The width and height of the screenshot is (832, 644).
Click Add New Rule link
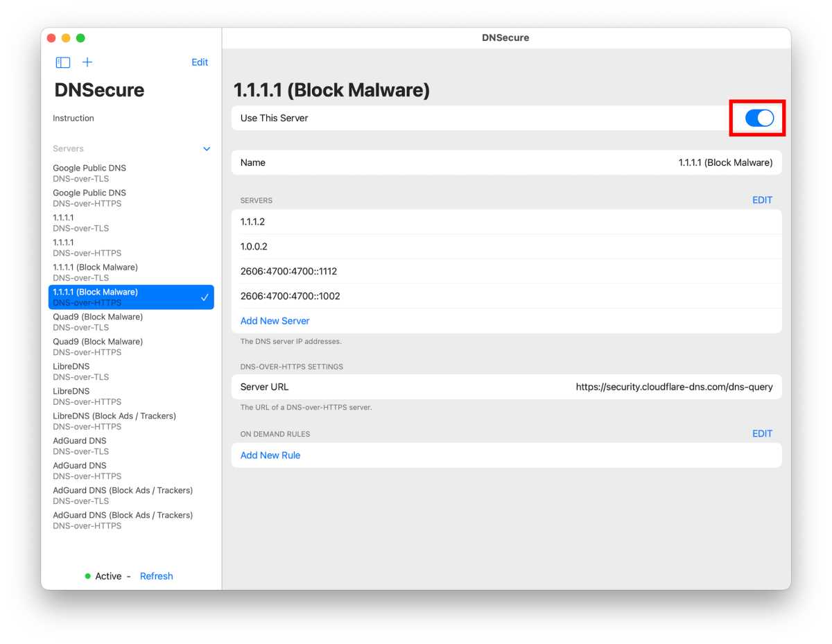coord(270,455)
